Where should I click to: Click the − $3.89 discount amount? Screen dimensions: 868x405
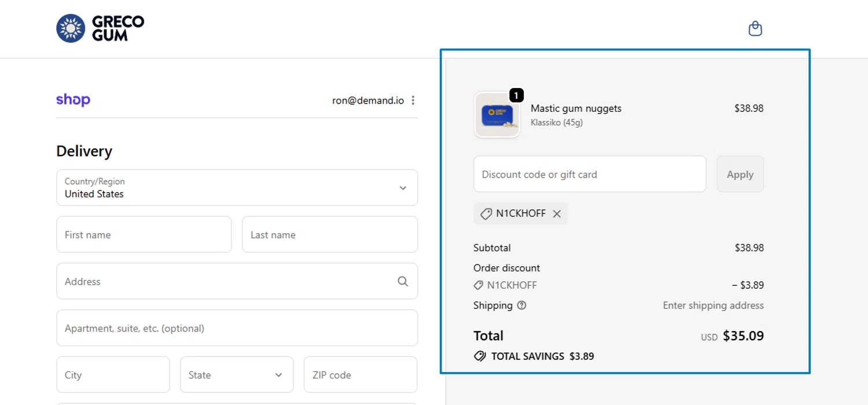tap(748, 285)
